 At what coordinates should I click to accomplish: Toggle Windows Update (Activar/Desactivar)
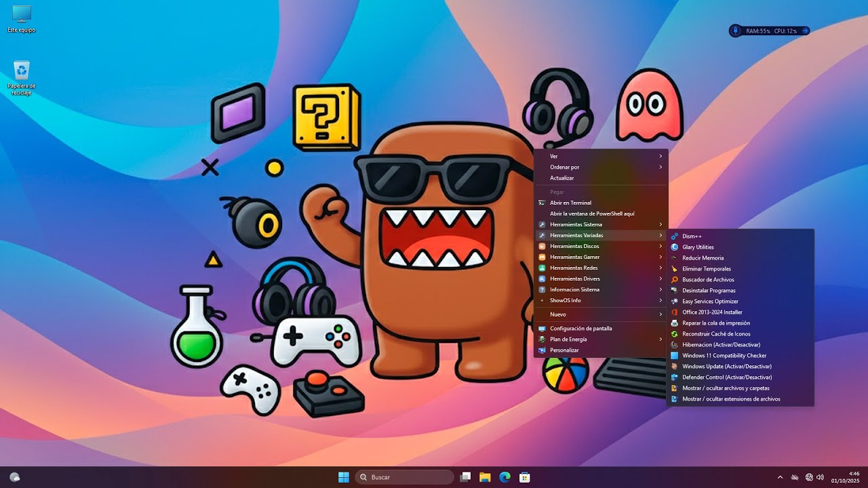(x=741, y=366)
